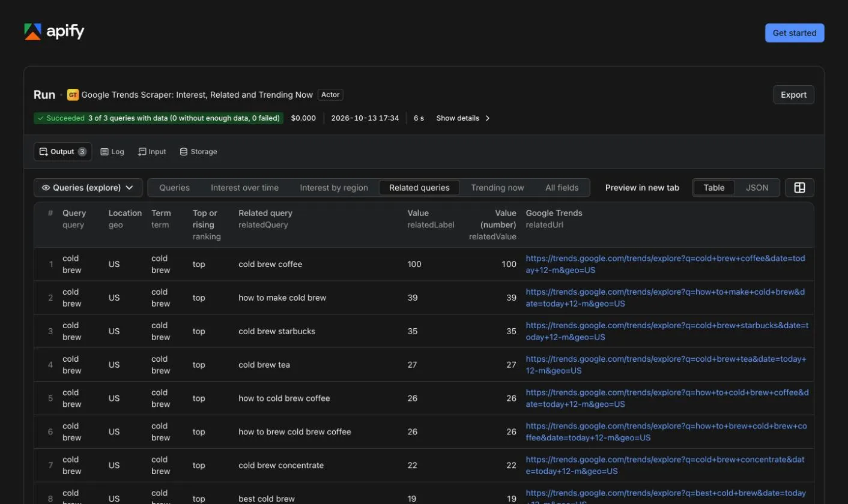Open trends link for cold brew tea
This screenshot has width=848, height=504.
click(x=666, y=365)
